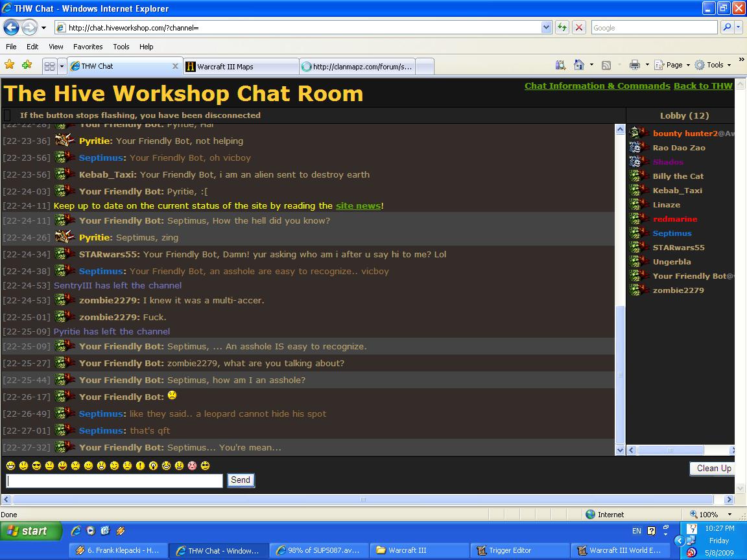Open the File menu

(11, 47)
